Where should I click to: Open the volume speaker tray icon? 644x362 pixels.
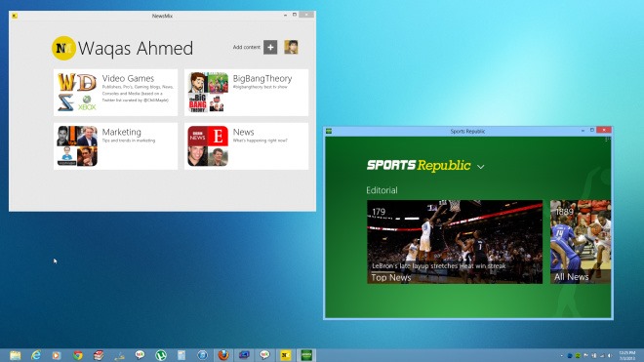pos(610,356)
